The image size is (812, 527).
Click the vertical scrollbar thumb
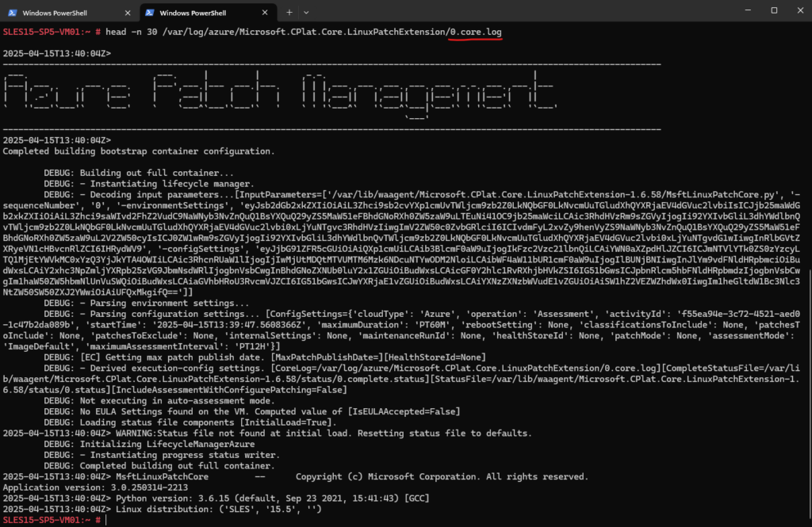(x=810, y=396)
